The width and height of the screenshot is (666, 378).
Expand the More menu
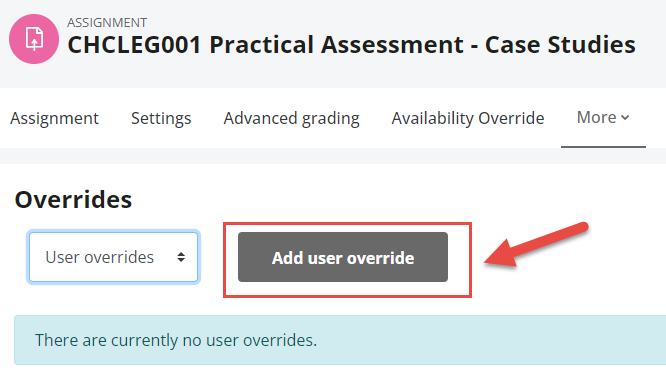pos(603,118)
